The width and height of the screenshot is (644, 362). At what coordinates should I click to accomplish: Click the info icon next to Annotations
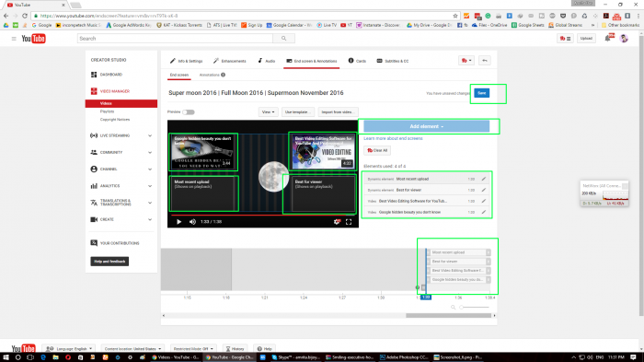(223, 75)
